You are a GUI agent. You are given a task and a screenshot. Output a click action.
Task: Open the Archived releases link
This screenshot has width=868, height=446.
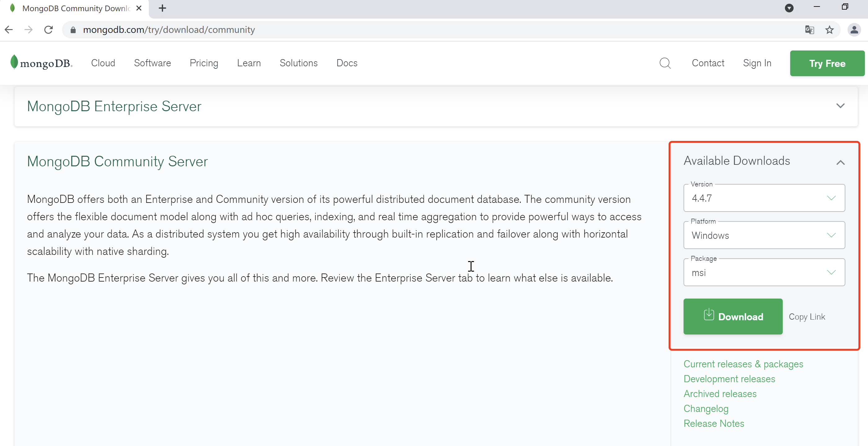[x=720, y=393]
